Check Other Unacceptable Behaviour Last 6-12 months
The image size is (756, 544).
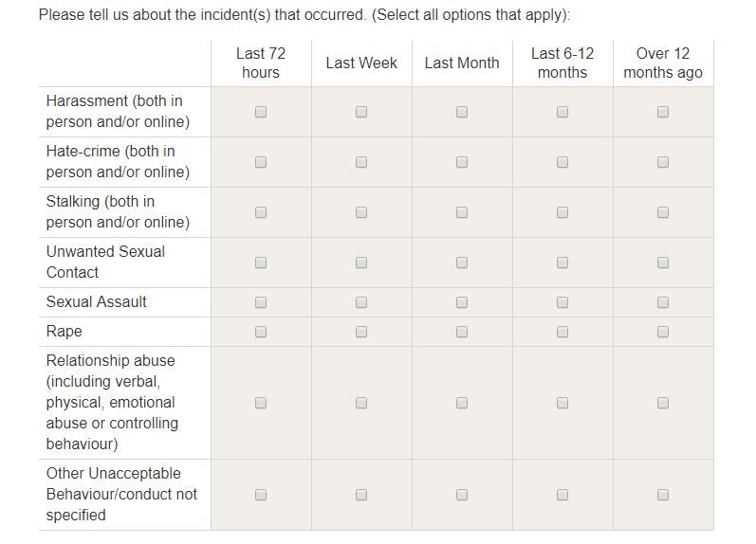pos(562,495)
